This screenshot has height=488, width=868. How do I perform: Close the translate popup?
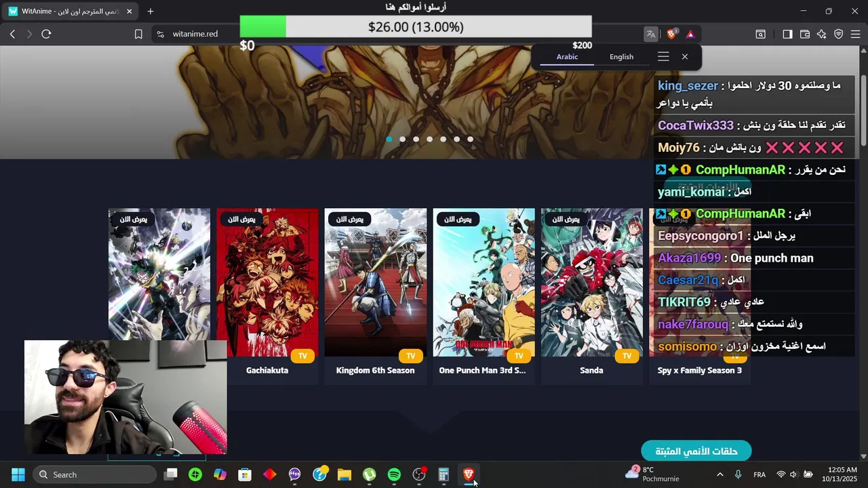point(685,57)
